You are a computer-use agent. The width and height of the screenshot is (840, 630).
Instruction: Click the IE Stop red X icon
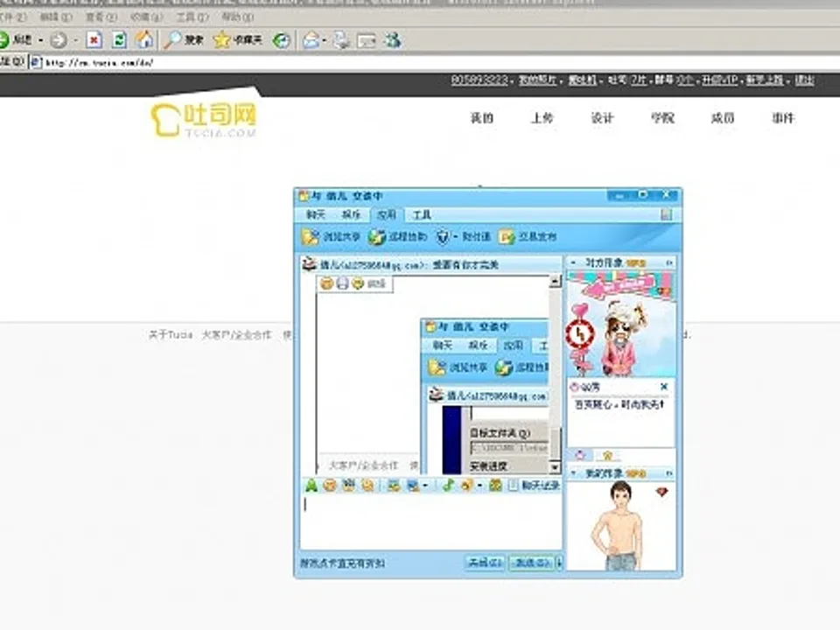coord(94,39)
